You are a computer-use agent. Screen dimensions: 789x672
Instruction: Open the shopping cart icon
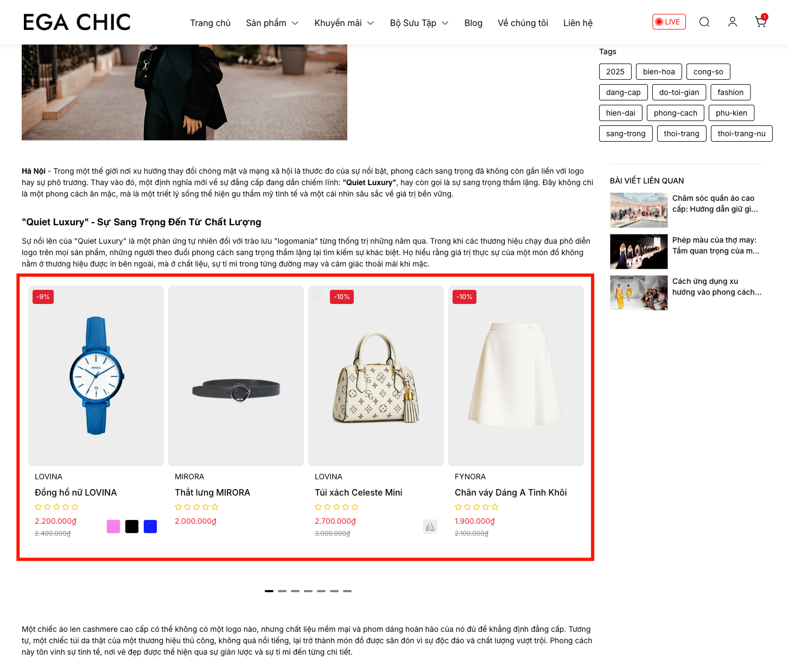point(761,21)
